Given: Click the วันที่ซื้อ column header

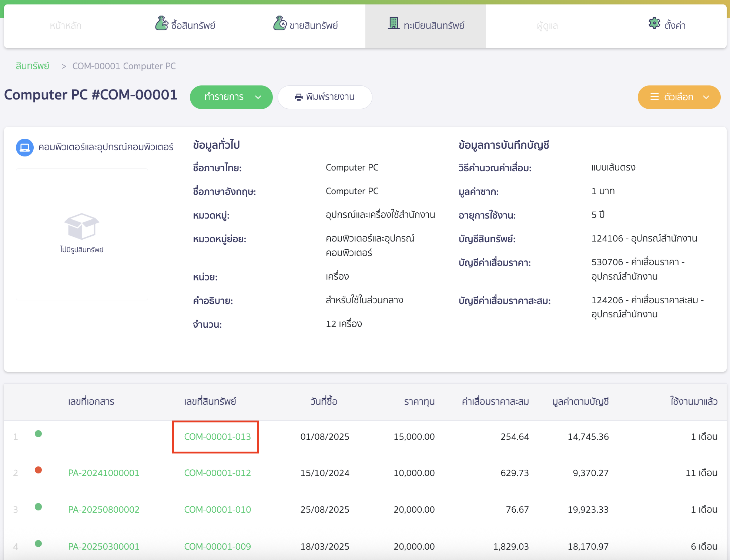Looking at the screenshot, I should tap(324, 401).
